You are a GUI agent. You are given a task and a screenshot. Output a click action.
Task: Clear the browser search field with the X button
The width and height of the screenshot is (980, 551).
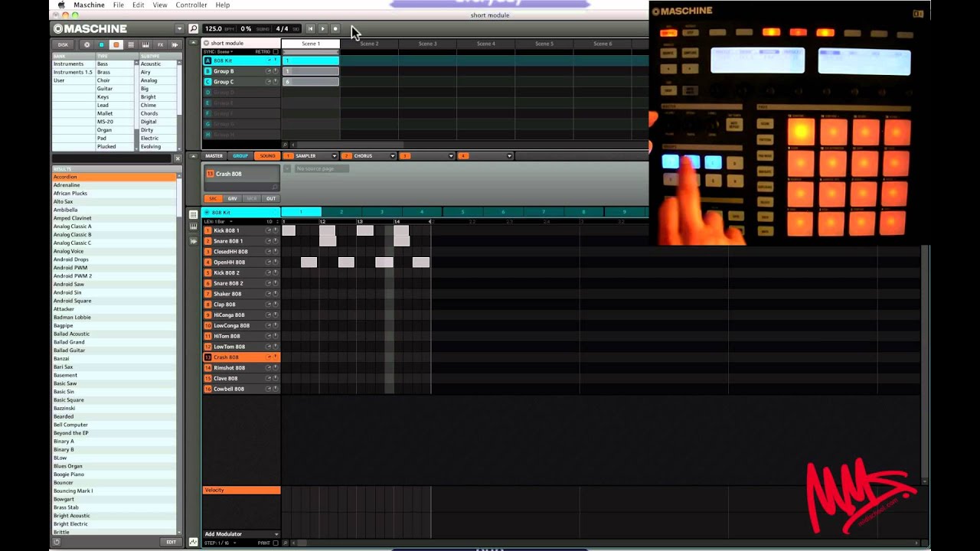pos(178,158)
